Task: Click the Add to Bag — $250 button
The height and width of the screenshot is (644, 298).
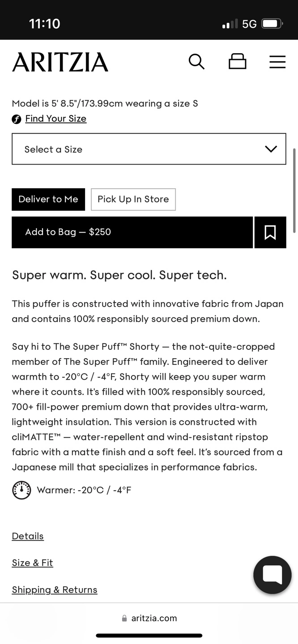Action: 132,232
